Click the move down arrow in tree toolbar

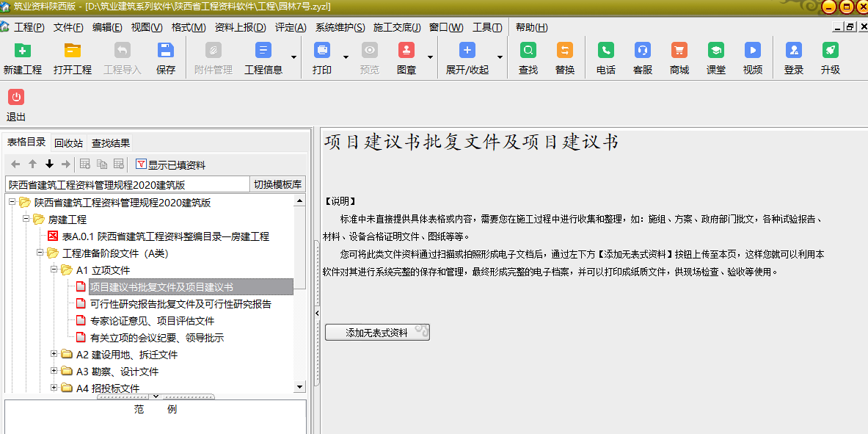point(50,164)
